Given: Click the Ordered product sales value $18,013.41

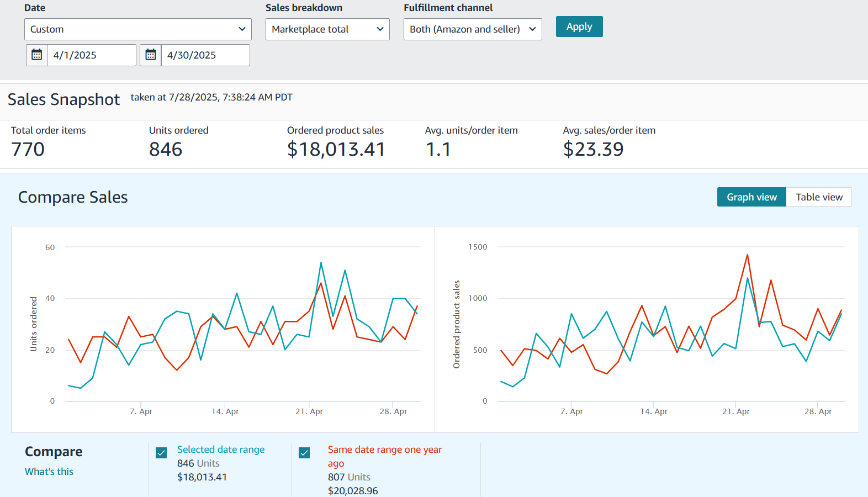Looking at the screenshot, I should pyautogui.click(x=336, y=149).
